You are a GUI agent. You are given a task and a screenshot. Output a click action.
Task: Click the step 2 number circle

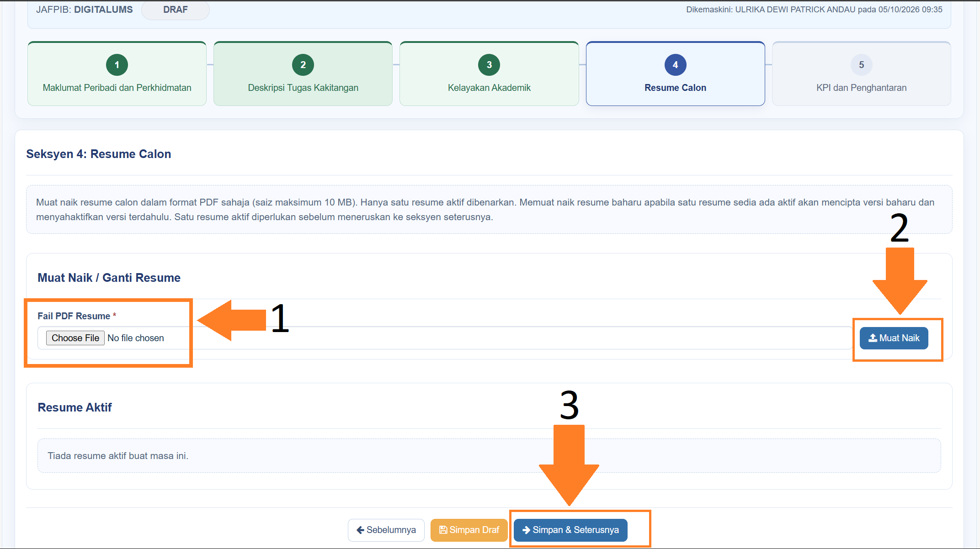tap(303, 65)
